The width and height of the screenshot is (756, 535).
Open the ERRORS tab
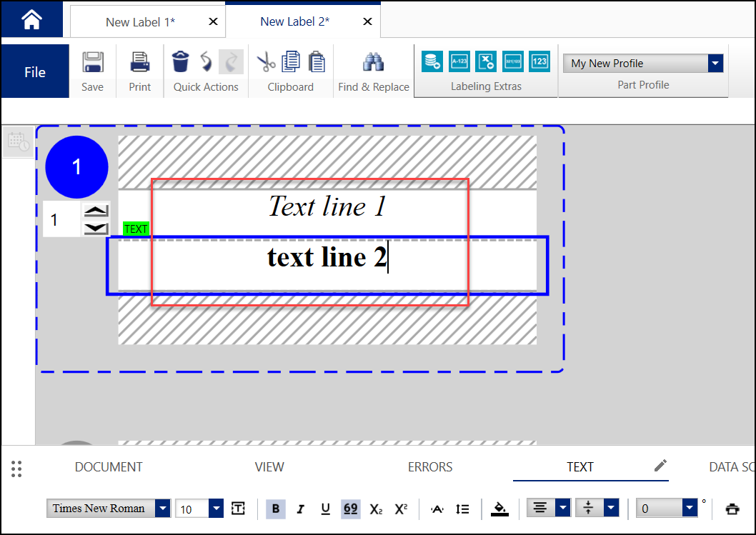[430, 467]
